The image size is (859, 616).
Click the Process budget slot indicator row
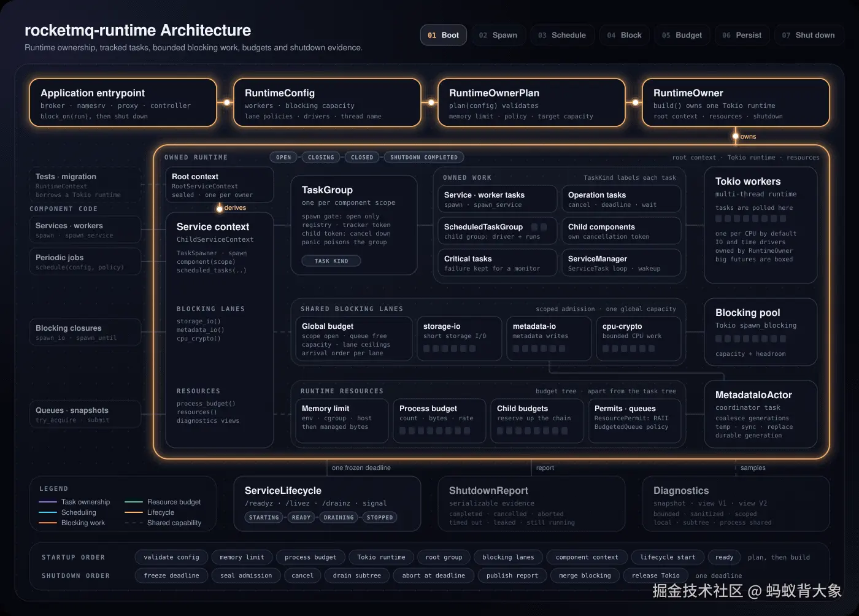pyautogui.click(x=434, y=431)
